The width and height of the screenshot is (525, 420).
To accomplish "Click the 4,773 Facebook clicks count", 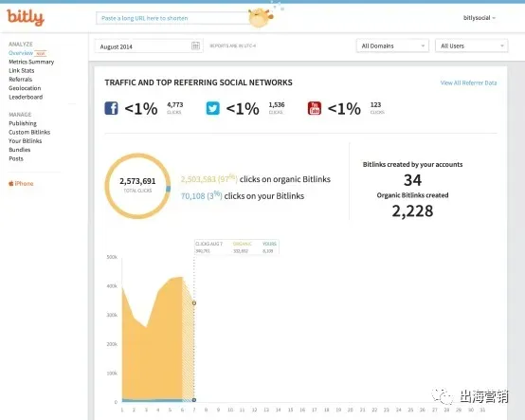I will pos(175,105).
